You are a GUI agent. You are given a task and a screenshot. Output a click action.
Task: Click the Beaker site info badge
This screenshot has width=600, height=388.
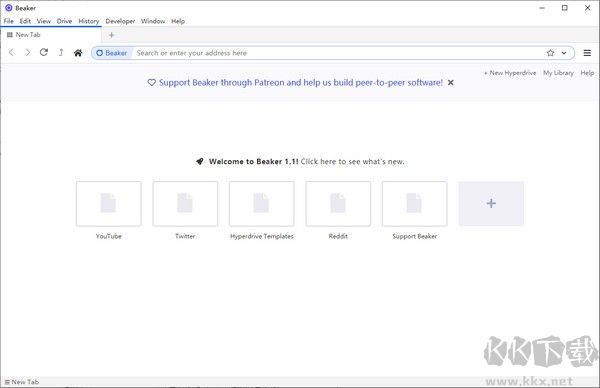tap(112, 53)
